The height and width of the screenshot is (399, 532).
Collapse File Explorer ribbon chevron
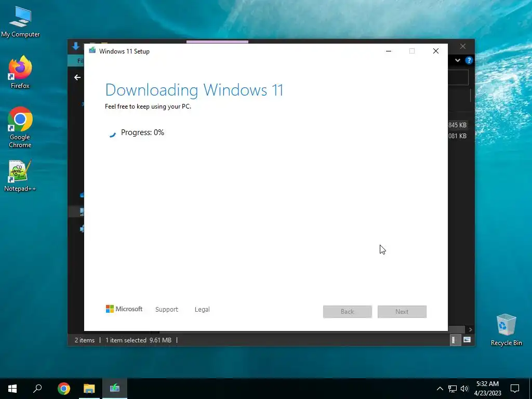(x=458, y=60)
